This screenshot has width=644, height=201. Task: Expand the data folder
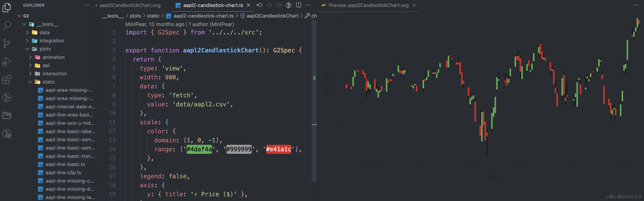pos(27,33)
